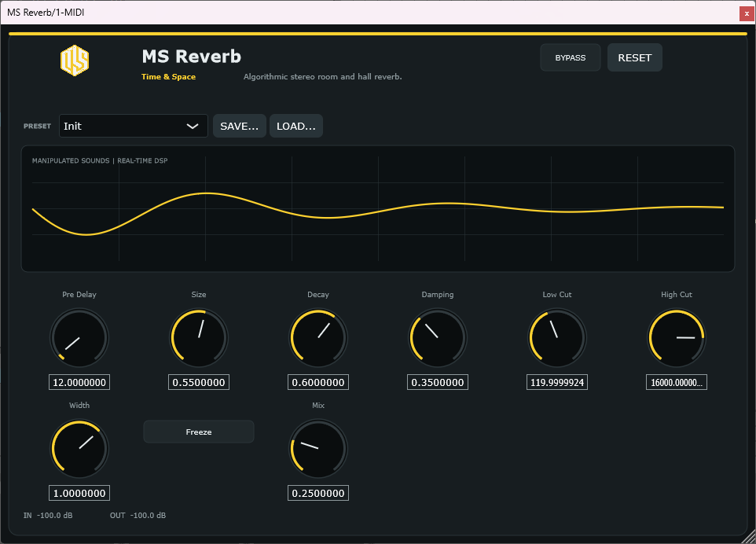The image size is (756, 544).
Task: Click the High Cut value field 16000.00000
Action: click(677, 382)
